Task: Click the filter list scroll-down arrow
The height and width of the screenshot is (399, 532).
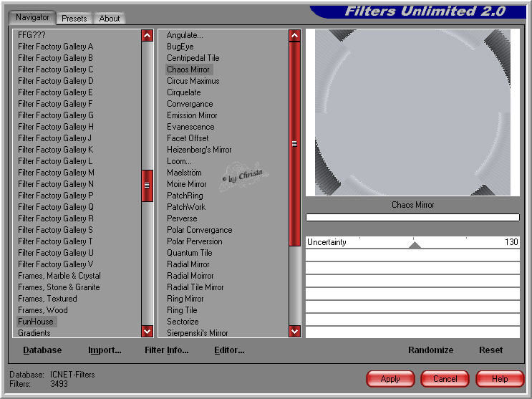Action: (x=294, y=331)
